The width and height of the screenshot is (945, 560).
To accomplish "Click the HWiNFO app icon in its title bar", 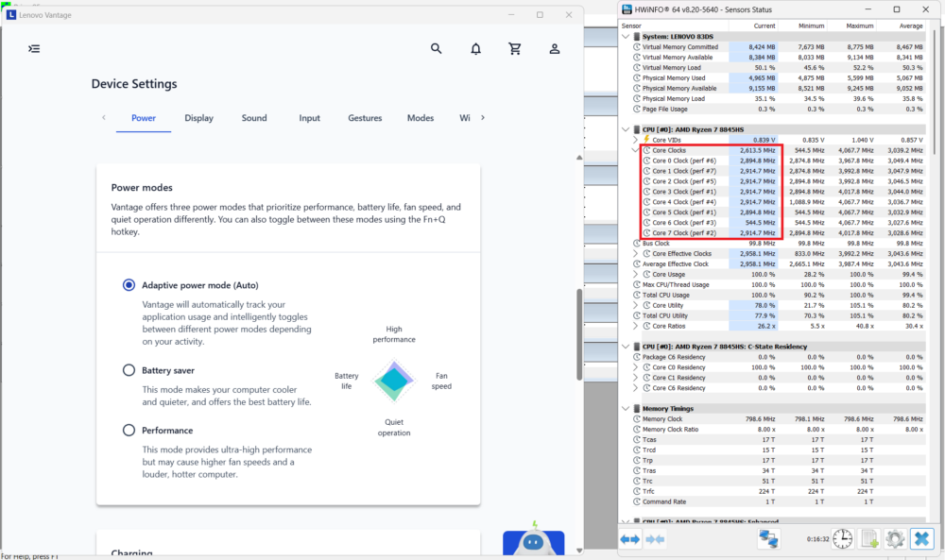I will tap(627, 9).
